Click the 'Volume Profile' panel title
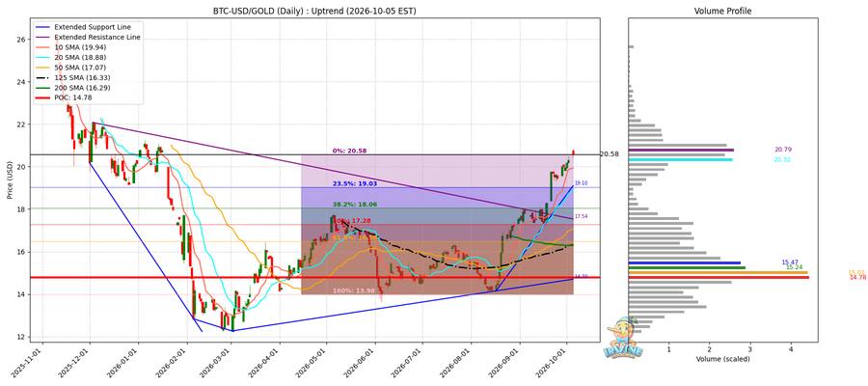This screenshot has width=868, height=386. point(723,11)
